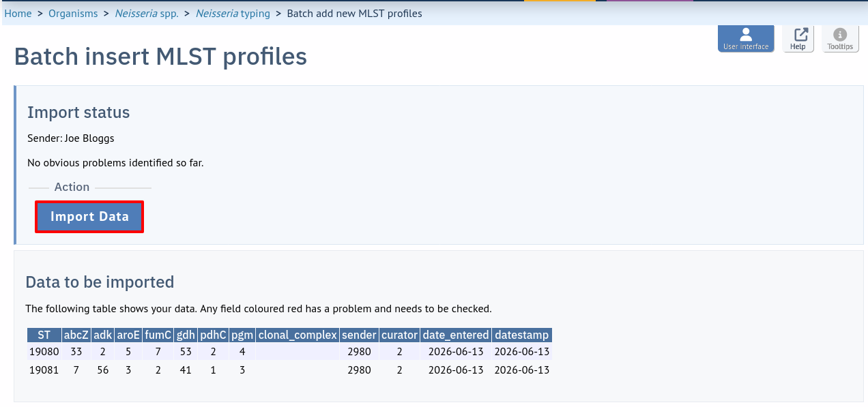Viewport: 868px width, 407px height.
Task: Select datestamp 2026-06-13 in row 19080
Action: [x=521, y=352]
